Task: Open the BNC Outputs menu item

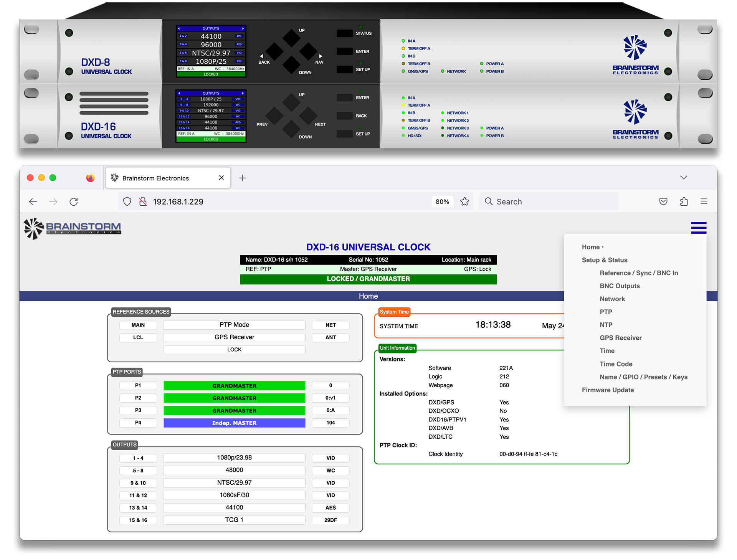Action: tap(620, 286)
